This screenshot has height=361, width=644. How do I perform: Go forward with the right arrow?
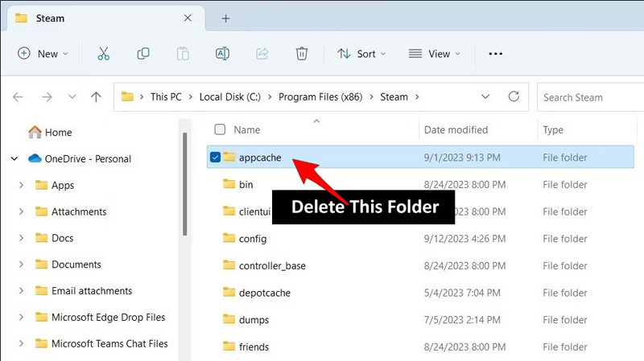point(47,96)
